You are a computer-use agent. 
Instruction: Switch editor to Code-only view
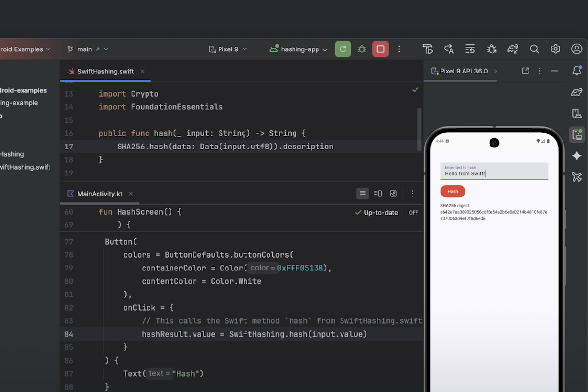(x=362, y=194)
